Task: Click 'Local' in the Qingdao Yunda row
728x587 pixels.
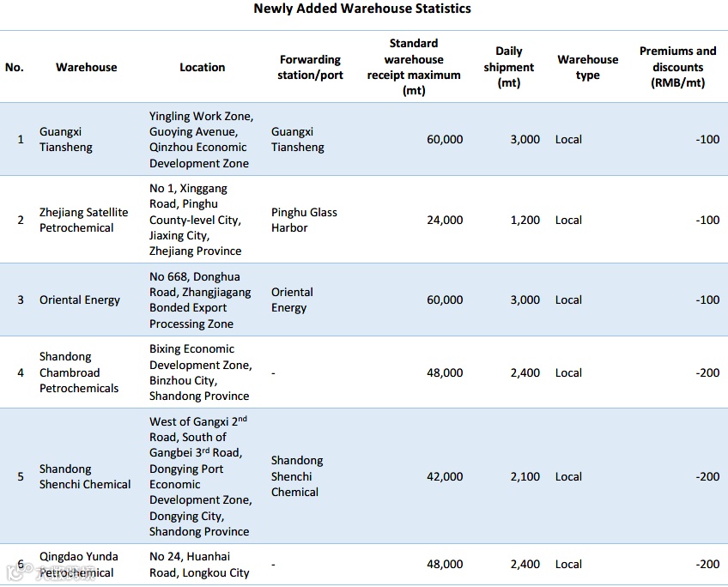Action: pyautogui.click(x=568, y=565)
